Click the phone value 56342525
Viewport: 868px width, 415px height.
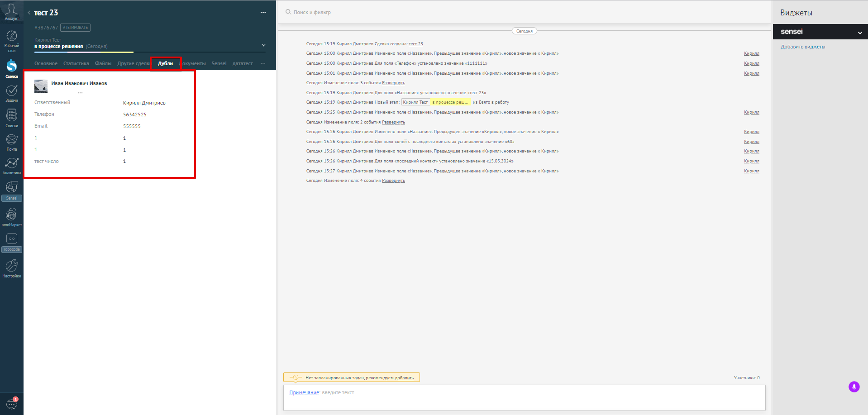(x=135, y=114)
